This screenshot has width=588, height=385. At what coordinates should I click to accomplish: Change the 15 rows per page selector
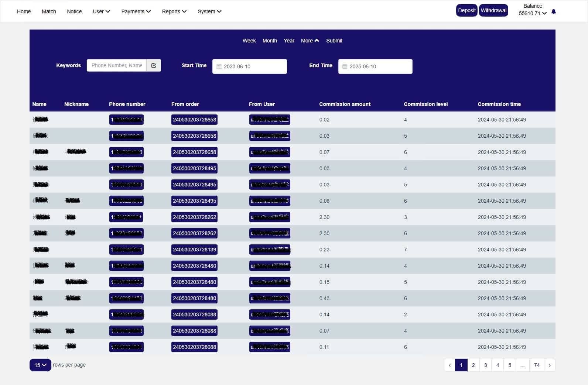coord(40,365)
